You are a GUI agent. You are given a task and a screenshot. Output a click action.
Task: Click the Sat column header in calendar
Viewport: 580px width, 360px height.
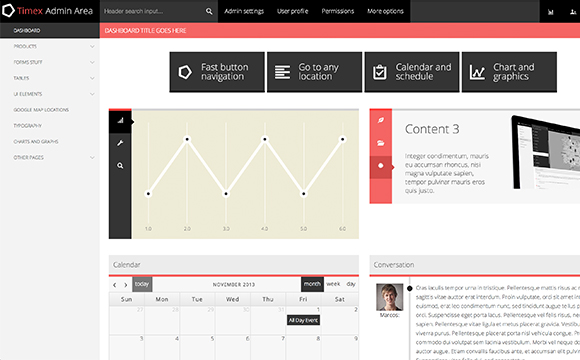[340, 299]
